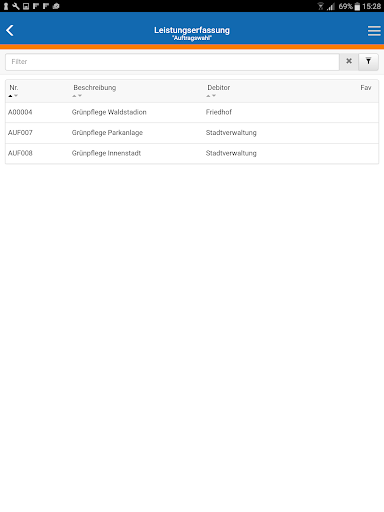Toggle favorite for Grünpflege Innenstadt row

(366, 153)
